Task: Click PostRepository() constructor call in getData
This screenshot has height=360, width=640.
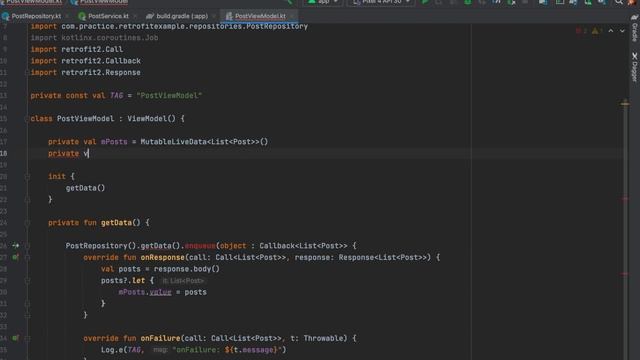Action: tap(101, 246)
